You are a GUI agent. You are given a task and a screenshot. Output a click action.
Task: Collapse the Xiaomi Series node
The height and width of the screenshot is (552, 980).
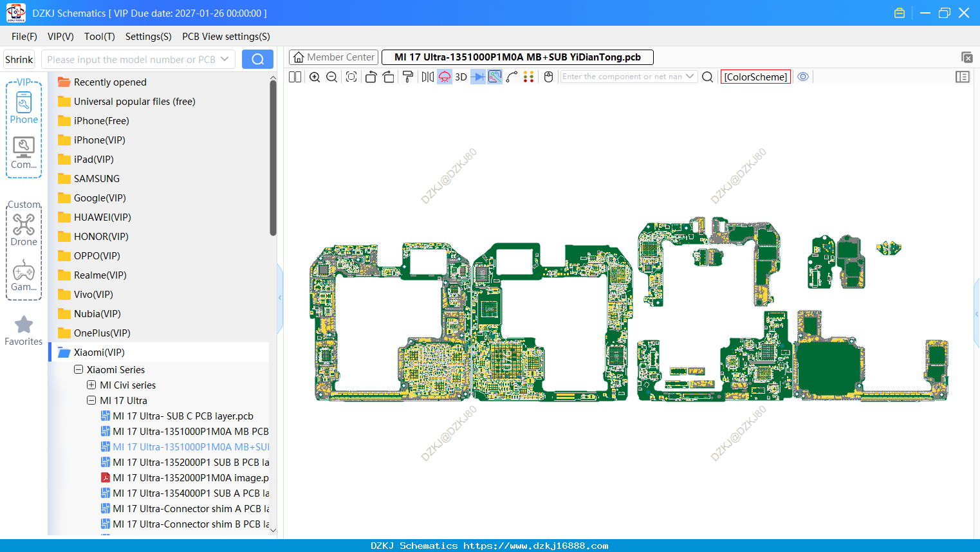[x=79, y=370]
